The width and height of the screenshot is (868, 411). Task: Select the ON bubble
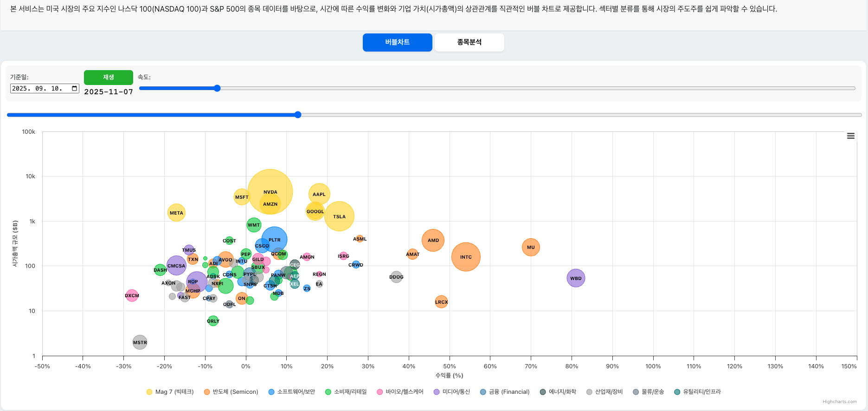(241, 298)
